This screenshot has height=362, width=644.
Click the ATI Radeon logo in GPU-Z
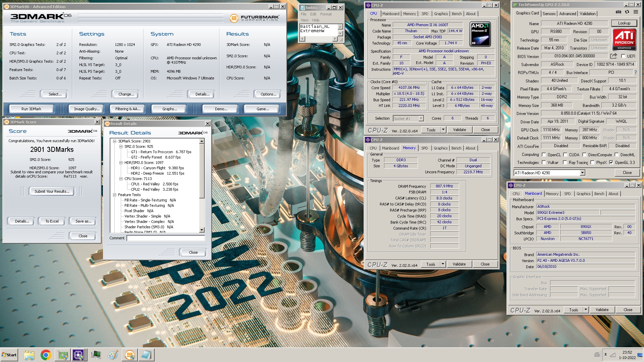click(x=624, y=40)
